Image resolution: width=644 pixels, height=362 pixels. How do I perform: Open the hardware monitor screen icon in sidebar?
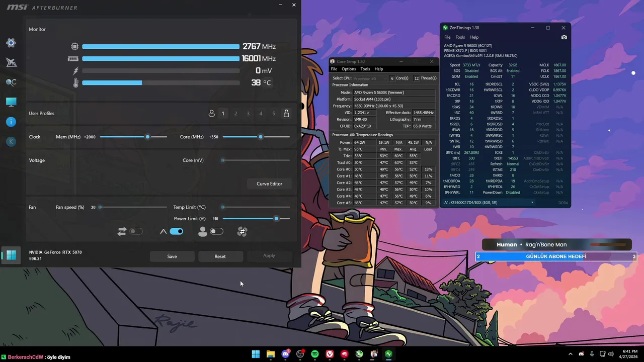11,102
